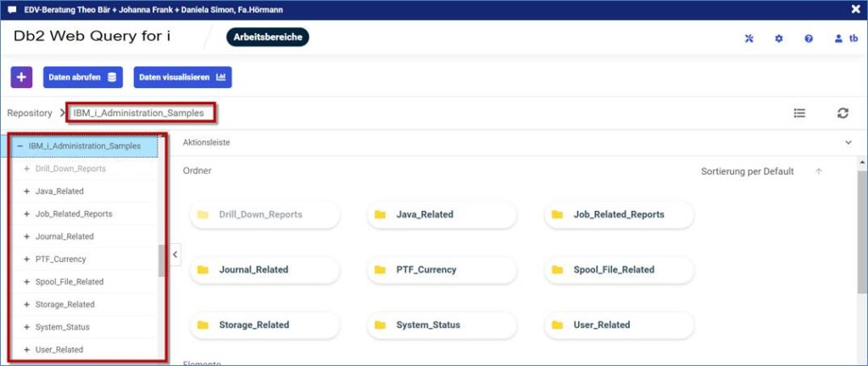Select Spool_File_Related in tree

[x=70, y=282]
